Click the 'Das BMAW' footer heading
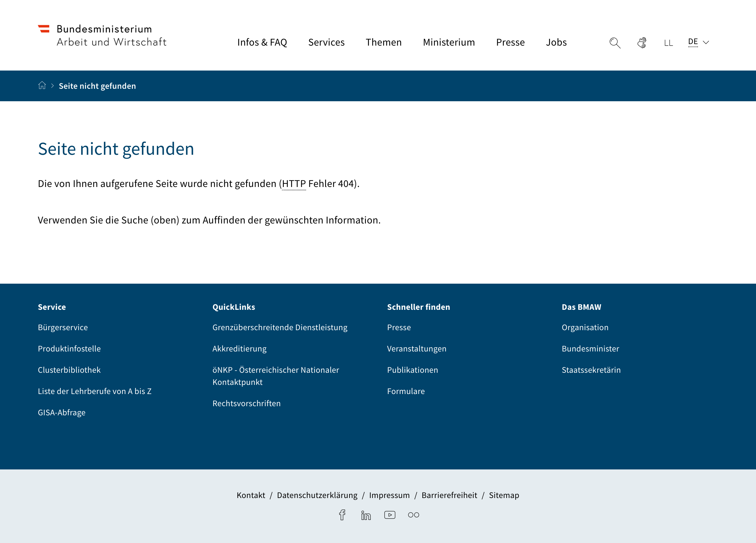This screenshot has height=543, width=756. pos(581,307)
